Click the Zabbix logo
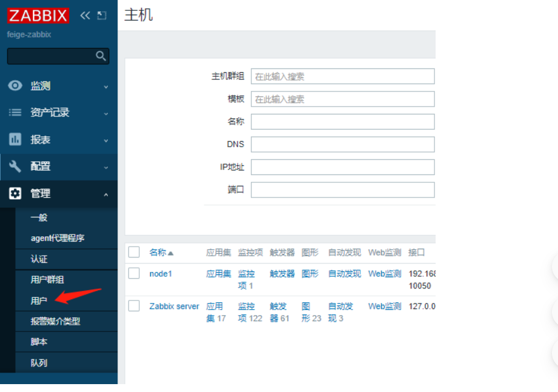558x392 pixels. [38, 15]
